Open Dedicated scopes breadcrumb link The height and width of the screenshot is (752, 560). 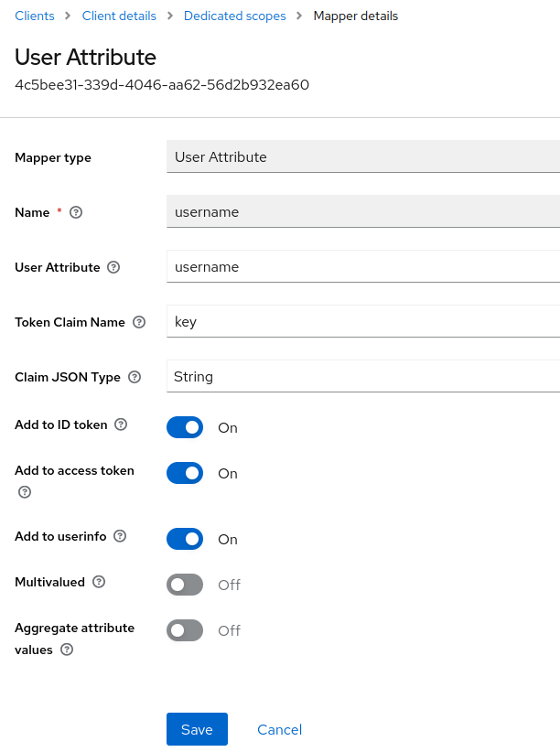click(x=234, y=16)
